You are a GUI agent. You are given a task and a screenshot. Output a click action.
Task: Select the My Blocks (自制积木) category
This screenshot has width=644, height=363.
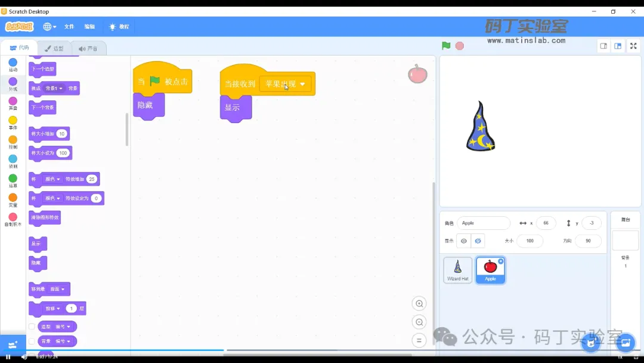pyautogui.click(x=13, y=220)
